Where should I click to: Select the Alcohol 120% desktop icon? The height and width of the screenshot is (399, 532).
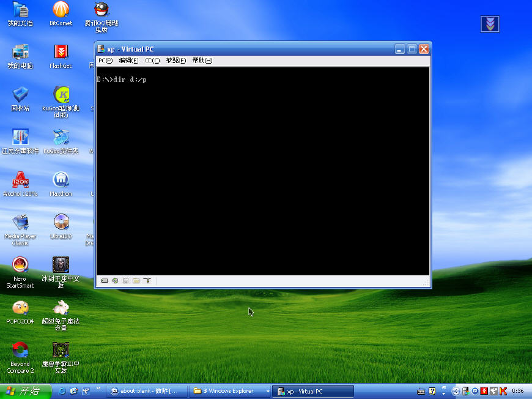[x=20, y=184]
